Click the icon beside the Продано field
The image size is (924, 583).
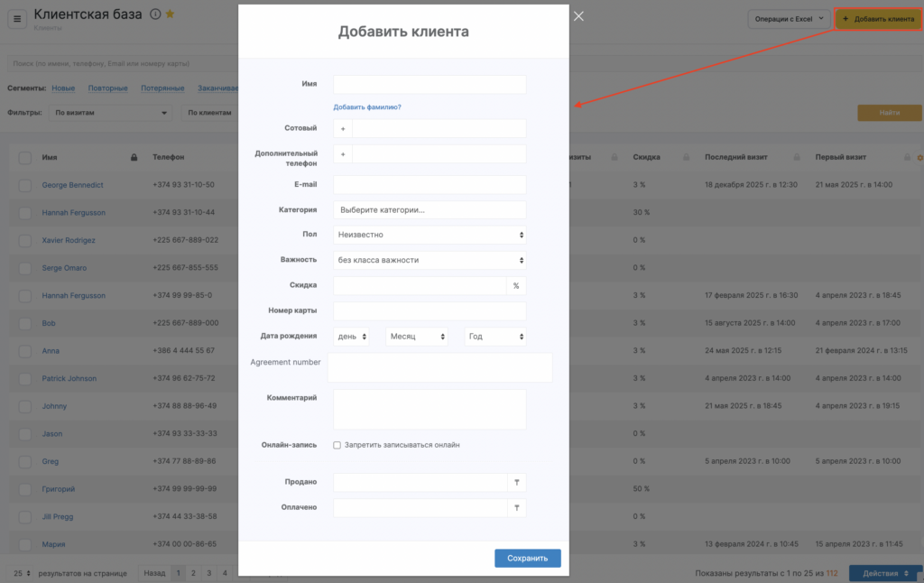(516, 483)
